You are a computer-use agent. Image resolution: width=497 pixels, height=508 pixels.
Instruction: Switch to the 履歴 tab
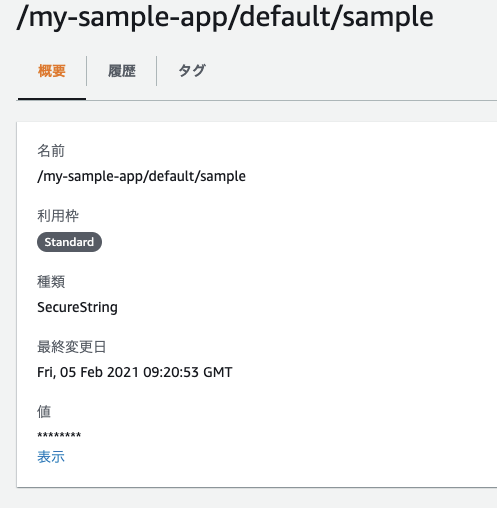122,71
